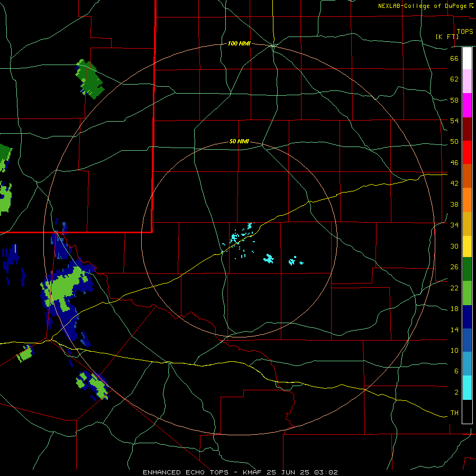Click the '58' legend value

(454, 100)
